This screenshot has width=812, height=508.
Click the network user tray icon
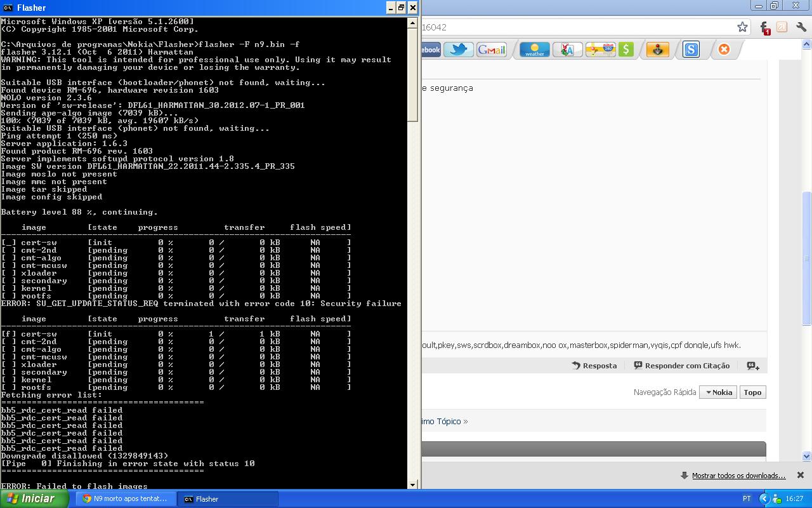[776, 499]
